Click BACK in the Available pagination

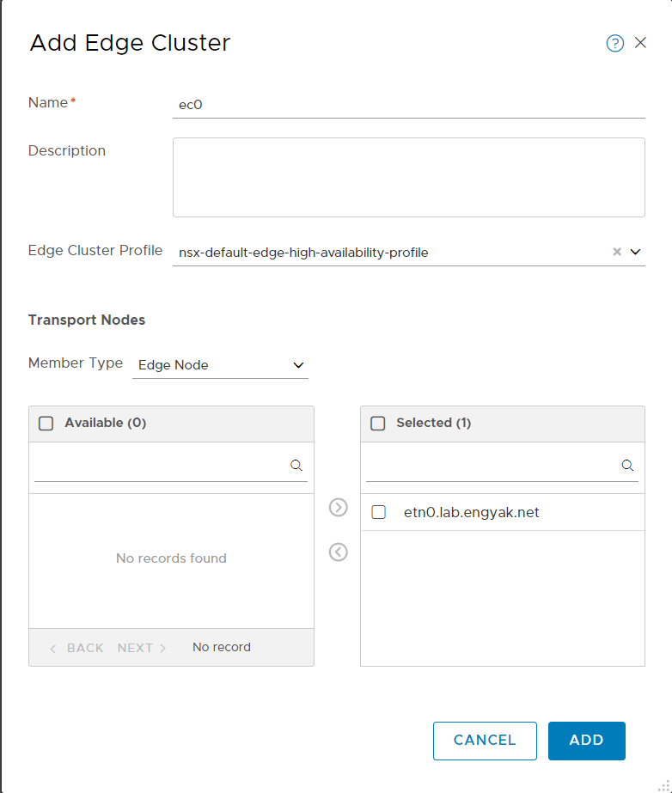[77, 648]
